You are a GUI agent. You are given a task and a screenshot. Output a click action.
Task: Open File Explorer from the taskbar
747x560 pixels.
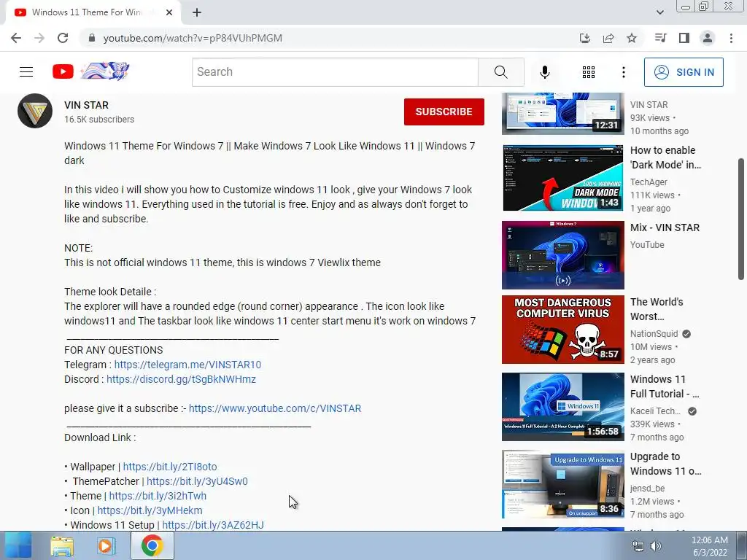[62, 545]
